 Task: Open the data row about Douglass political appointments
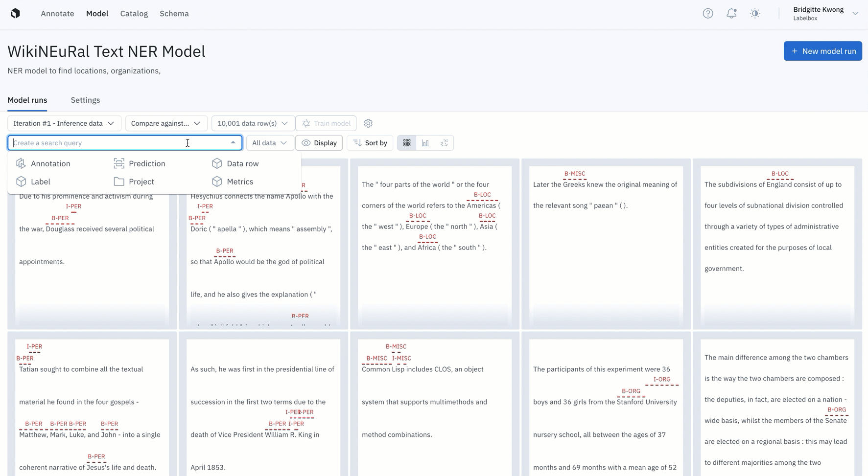(x=92, y=245)
